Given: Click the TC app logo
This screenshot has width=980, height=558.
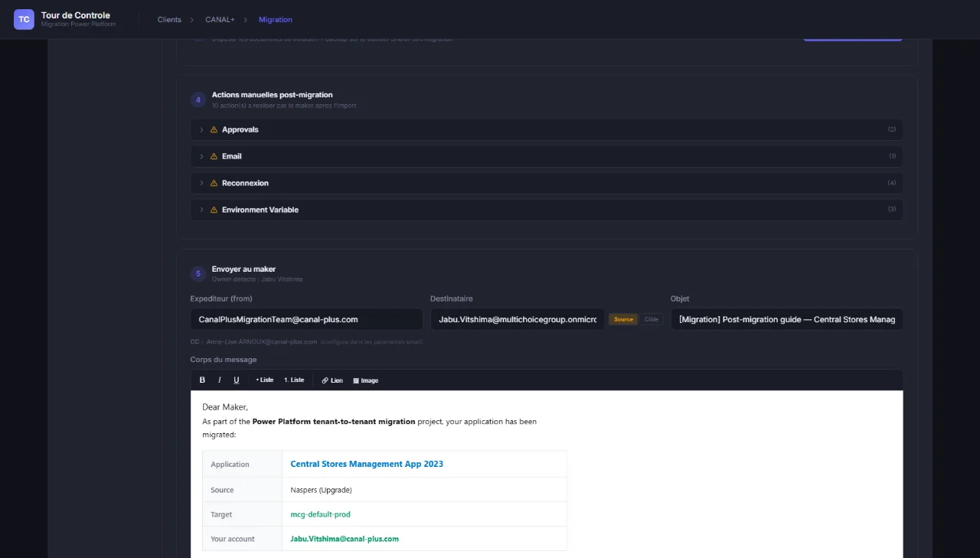Looking at the screenshot, I should tap(24, 19).
